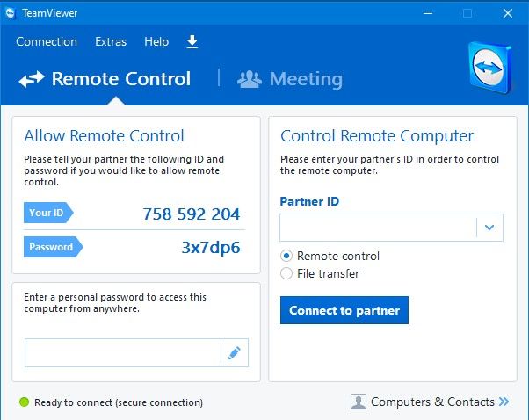Click the download arrow icon in menu bar
Viewport: 529px width, 420px height.
pyautogui.click(x=192, y=41)
